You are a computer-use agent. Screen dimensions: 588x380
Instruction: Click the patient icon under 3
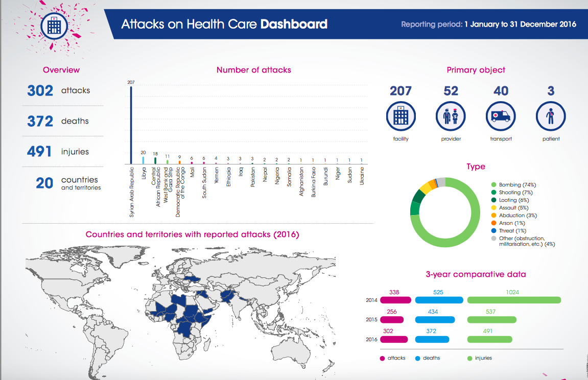pyautogui.click(x=550, y=116)
